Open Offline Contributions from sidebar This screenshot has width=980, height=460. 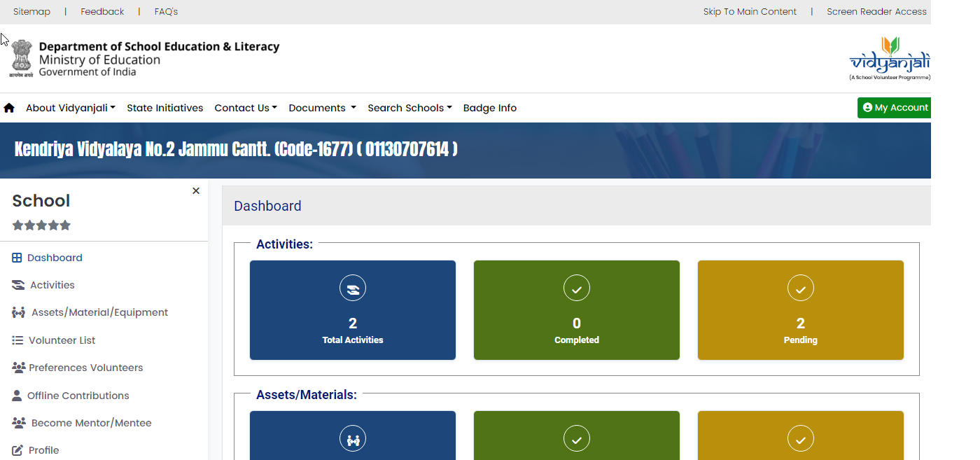tap(78, 396)
